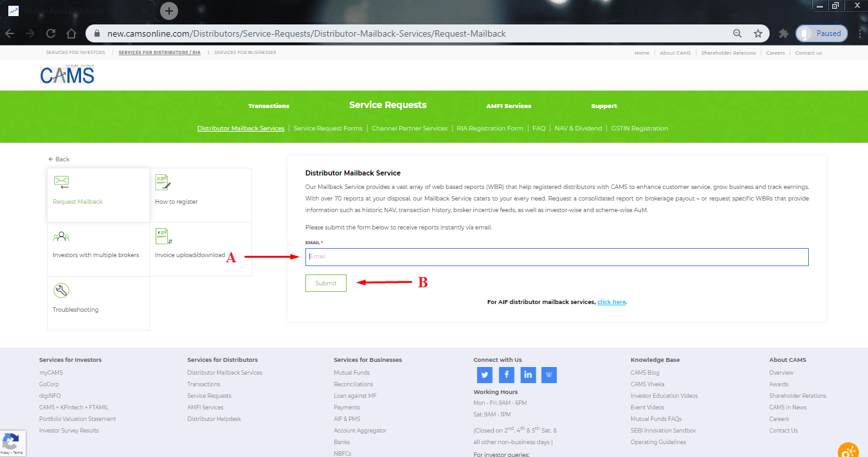Go to browser home page
Viewport: 868px width, 457px height.
[71, 33]
